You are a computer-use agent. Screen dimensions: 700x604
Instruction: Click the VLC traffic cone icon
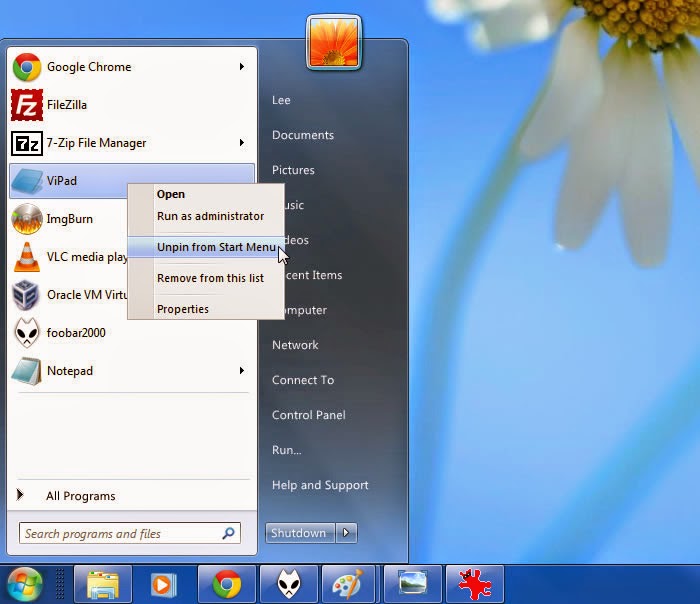click(x=27, y=257)
